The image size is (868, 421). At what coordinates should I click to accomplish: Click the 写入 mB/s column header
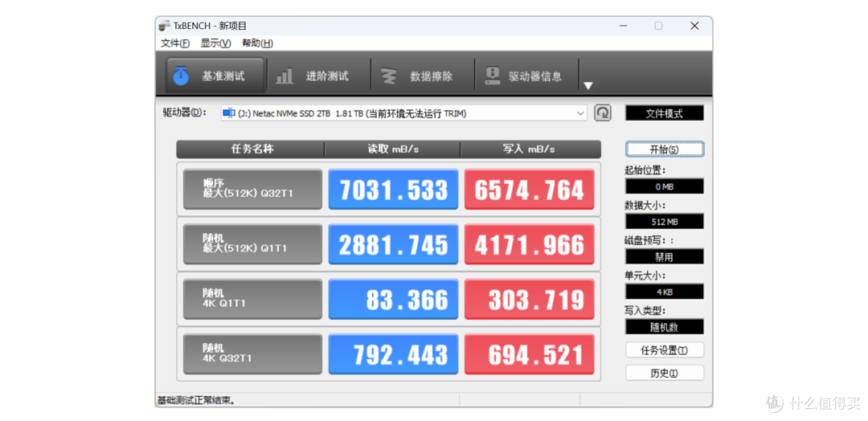(x=530, y=149)
